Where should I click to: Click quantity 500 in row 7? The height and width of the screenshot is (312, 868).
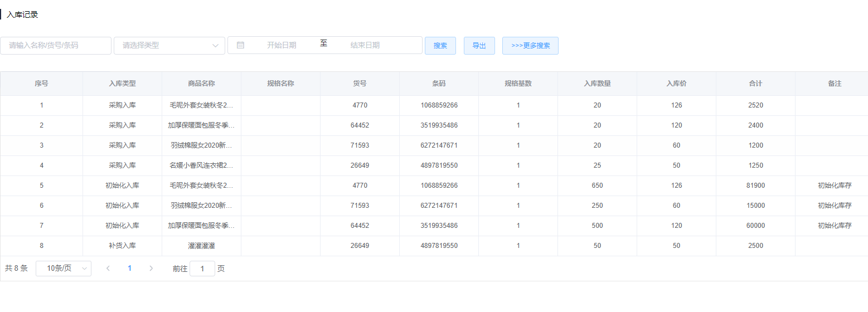coord(598,226)
